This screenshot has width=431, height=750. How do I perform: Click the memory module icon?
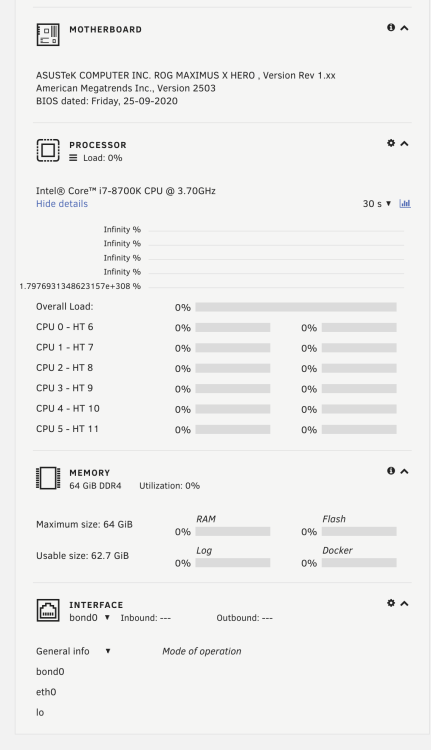(x=48, y=478)
